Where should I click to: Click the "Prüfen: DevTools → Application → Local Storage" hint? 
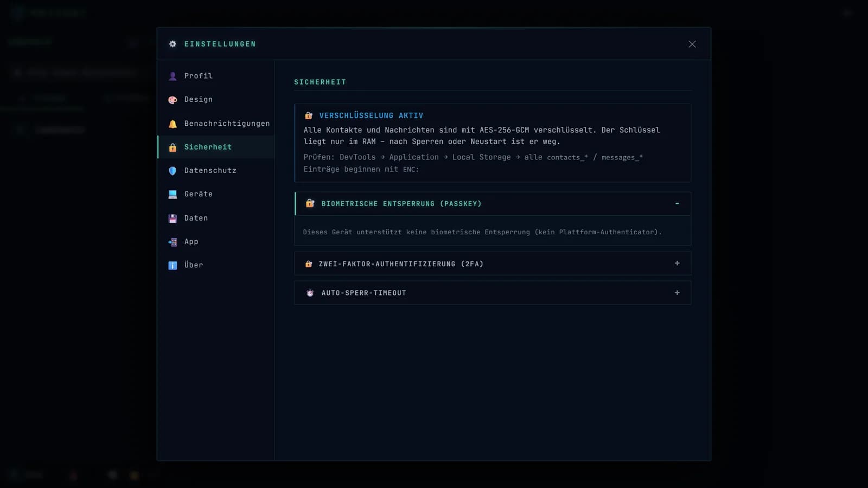click(x=407, y=157)
